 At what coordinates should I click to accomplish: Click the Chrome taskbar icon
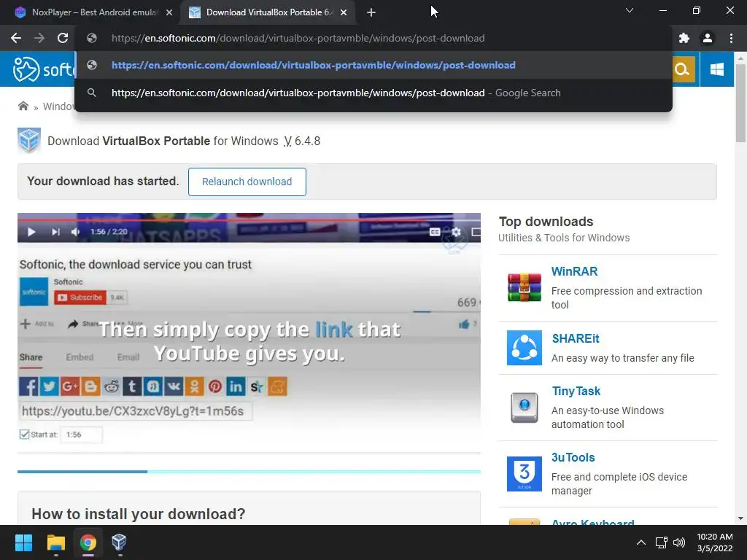click(x=88, y=542)
